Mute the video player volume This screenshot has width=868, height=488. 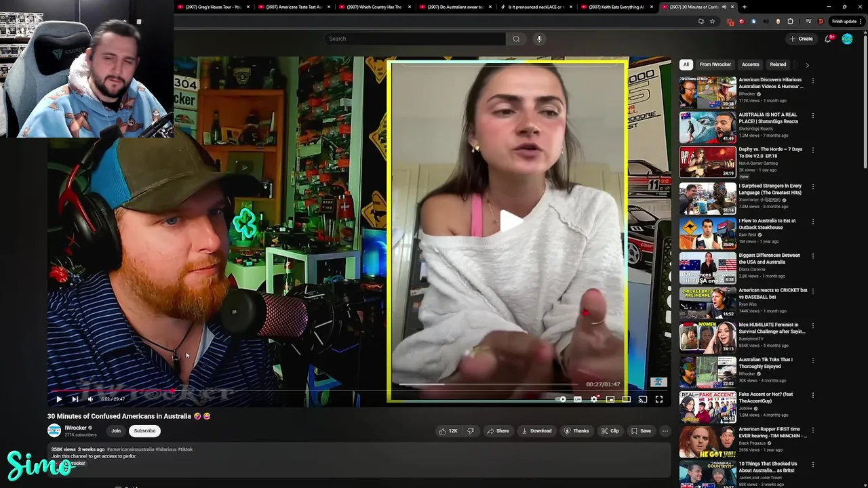[x=90, y=399]
